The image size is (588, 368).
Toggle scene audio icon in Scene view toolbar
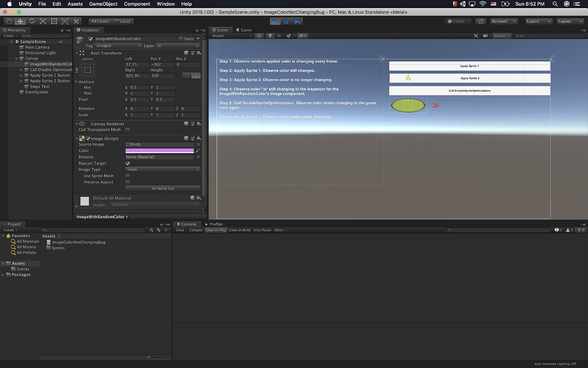(279, 35)
